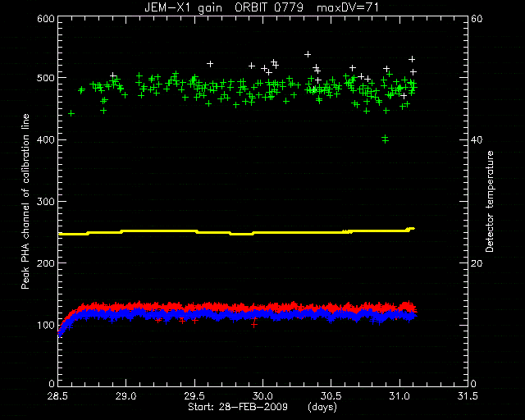Viewport: 525px width, 420px height.
Task: Select the 28.5 x-axis tick label
Action: (x=57, y=396)
